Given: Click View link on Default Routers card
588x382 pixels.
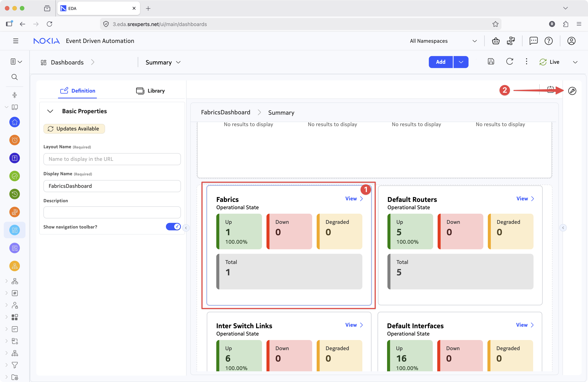Looking at the screenshot, I should click(525, 198).
